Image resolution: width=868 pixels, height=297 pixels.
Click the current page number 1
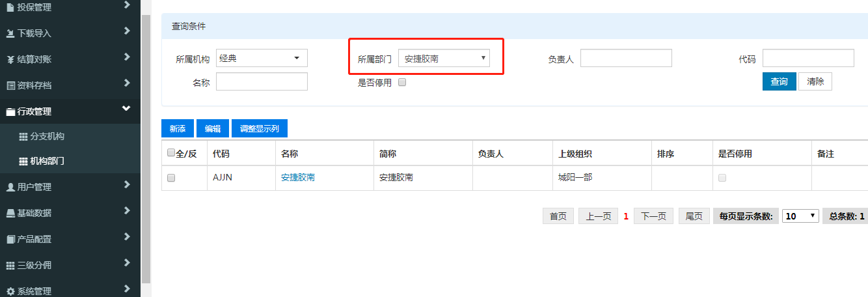pos(626,217)
